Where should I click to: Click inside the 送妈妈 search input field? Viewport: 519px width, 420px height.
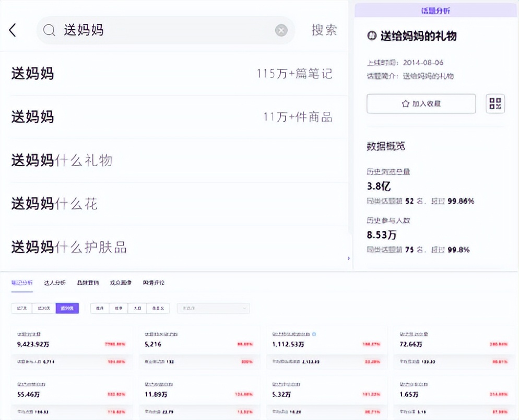click(131, 30)
